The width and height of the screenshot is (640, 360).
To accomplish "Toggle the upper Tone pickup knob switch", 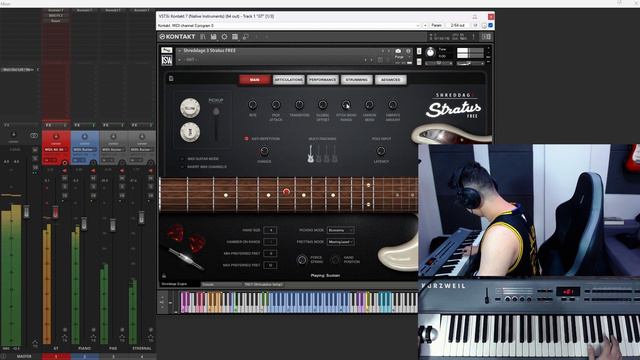I will tap(190, 108).
